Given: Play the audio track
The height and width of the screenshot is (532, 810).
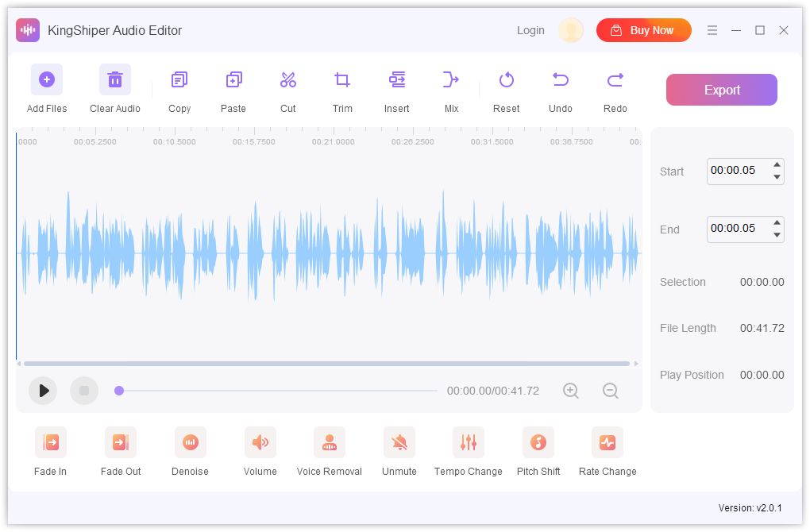Looking at the screenshot, I should click(x=43, y=391).
